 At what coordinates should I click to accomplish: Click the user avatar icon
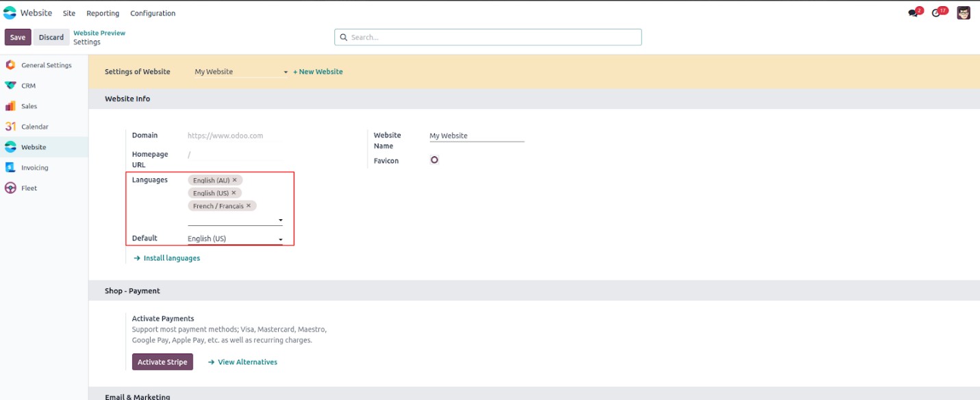[x=964, y=13]
